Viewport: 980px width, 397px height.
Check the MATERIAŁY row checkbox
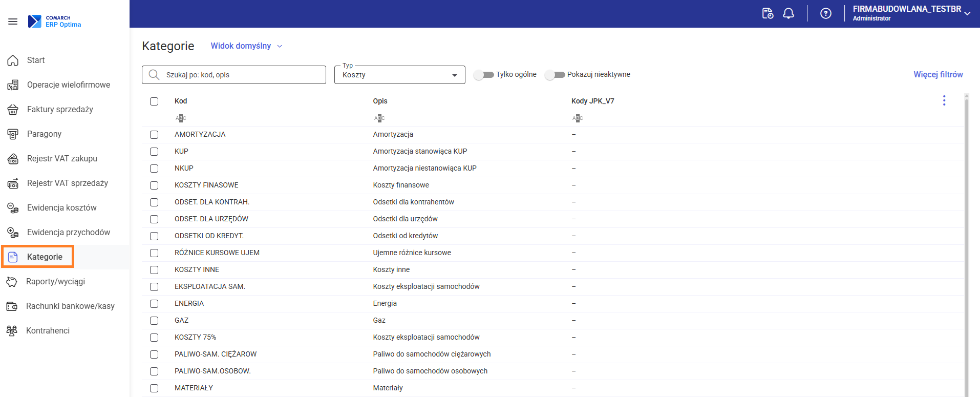click(x=154, y=388)
